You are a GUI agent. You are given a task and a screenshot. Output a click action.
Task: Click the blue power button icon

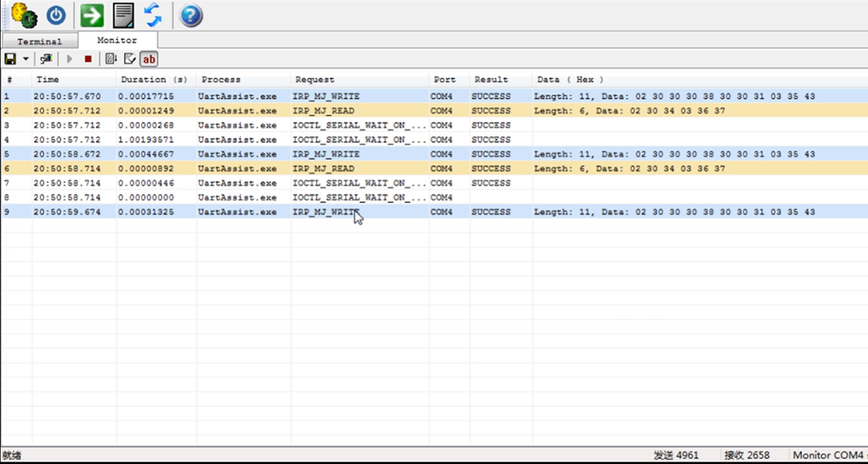click(x=56, y=15)
